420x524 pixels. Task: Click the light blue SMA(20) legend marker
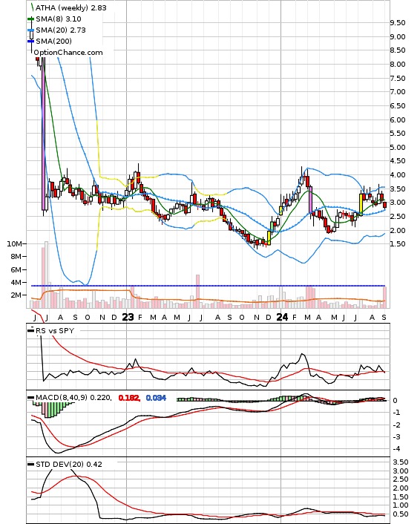(30, 30)
